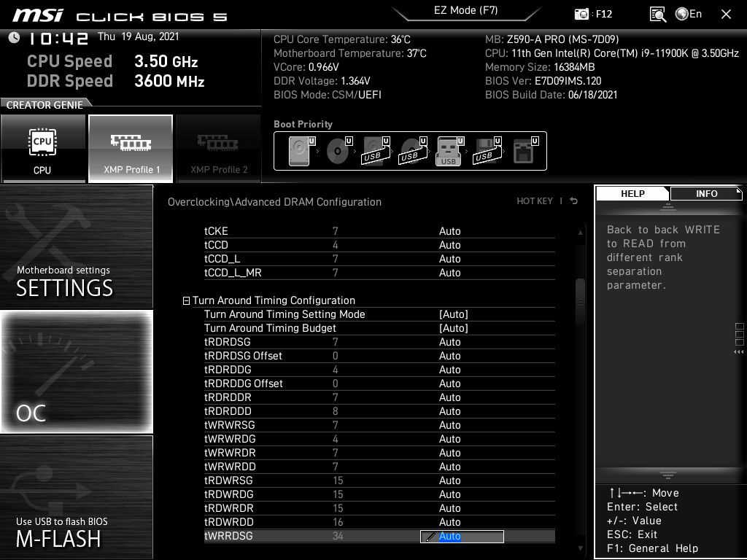Image resolution: width=747 pixels, height=560 pixels.
Task: Select the tRDWRSG Auto value
Action: click(449, 480)
